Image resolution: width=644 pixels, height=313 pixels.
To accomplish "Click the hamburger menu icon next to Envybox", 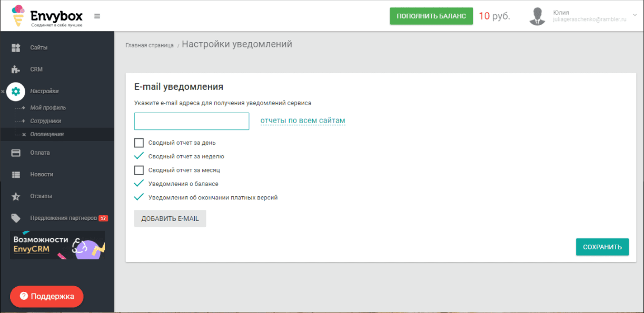I will point(97,16).
